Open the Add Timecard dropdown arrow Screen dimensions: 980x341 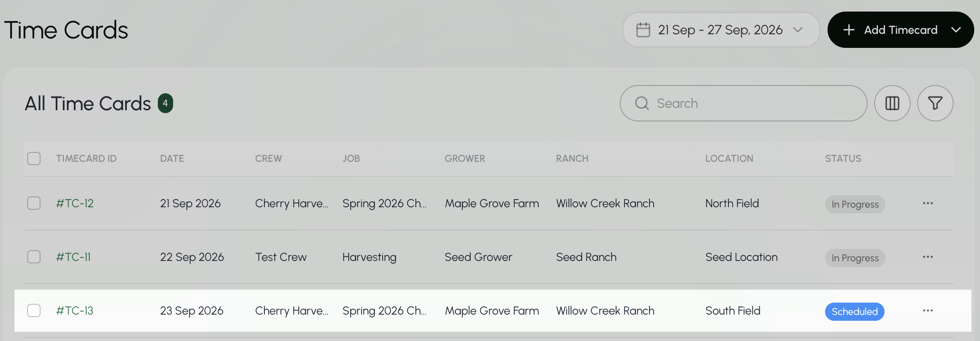(x=956, y=30)
